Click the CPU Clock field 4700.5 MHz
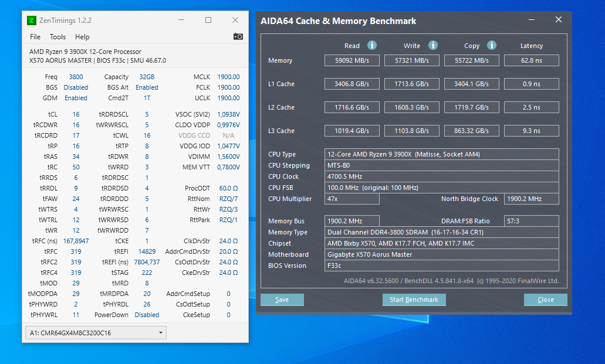605x364 pixels. tap(442, 176)
